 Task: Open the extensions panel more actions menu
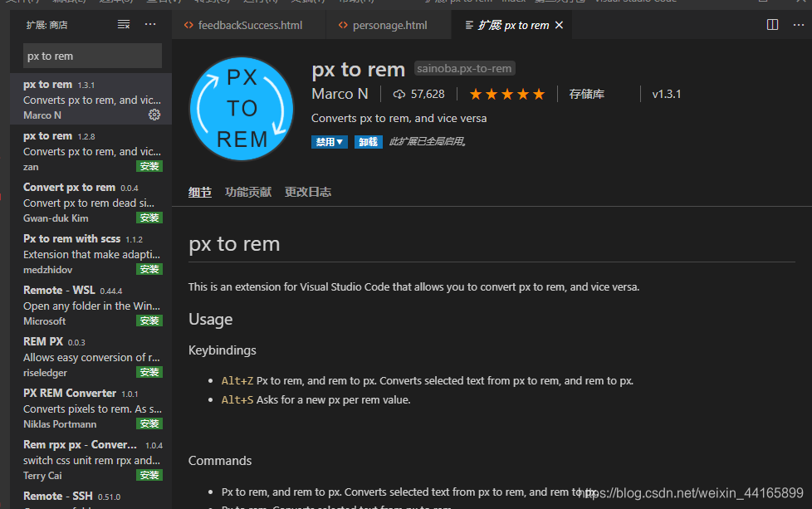coord(150,24)
